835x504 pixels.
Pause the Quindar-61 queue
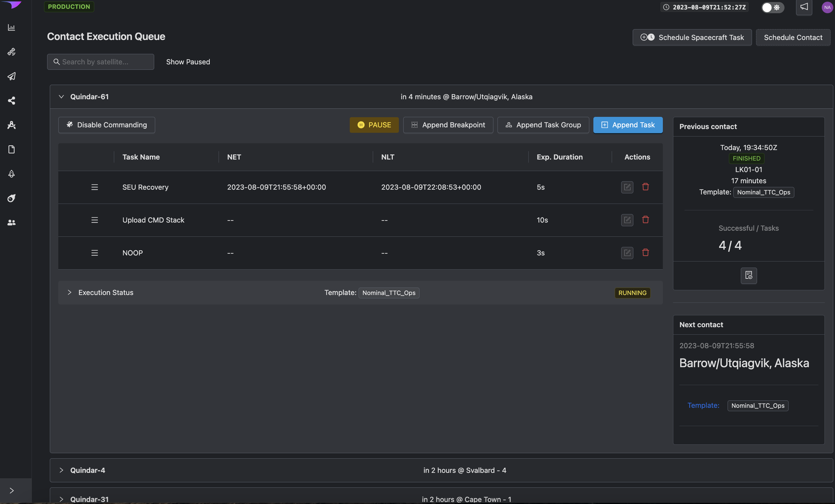374,125
